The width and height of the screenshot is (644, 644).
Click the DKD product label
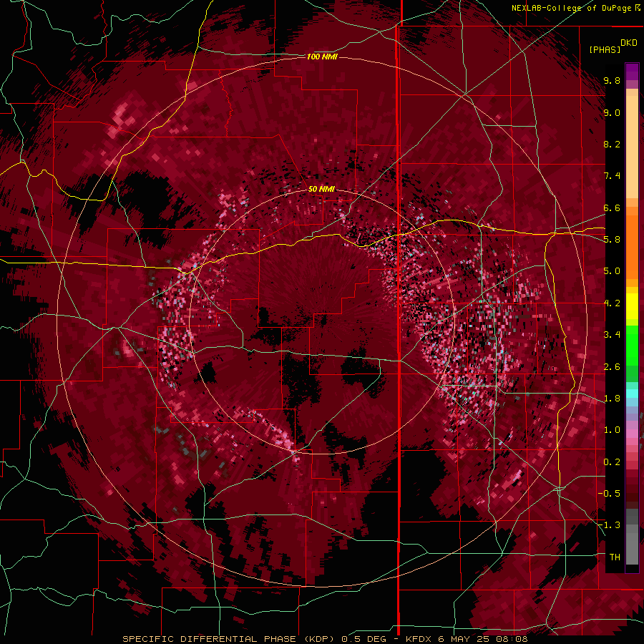point(629,43)
